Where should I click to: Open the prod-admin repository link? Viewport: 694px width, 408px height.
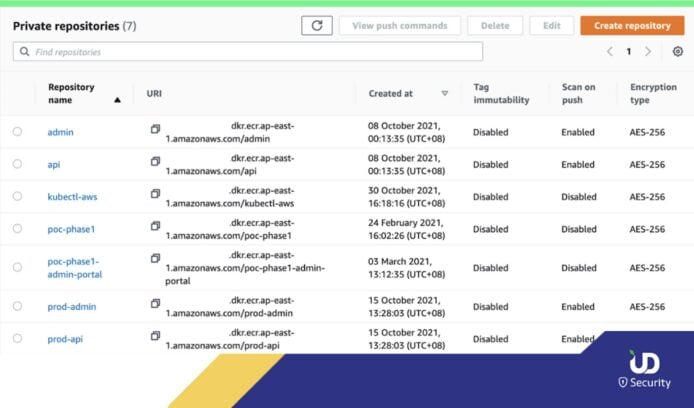pyautogui.click(x=71, y=307)
